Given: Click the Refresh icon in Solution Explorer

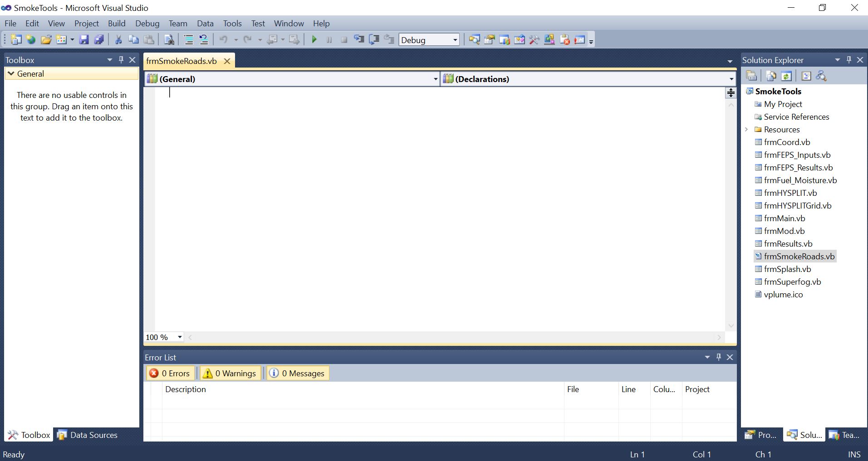Looking at the screenshot, I should pos(786,76).
